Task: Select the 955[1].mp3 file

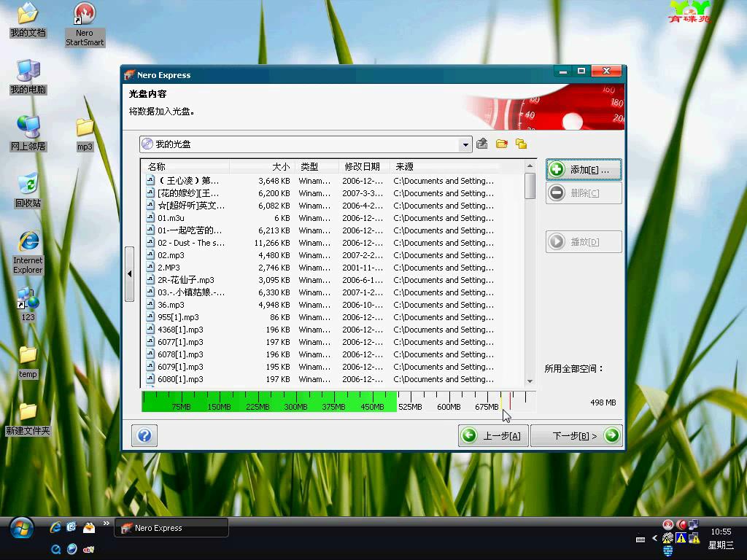Action: point(320,317)
